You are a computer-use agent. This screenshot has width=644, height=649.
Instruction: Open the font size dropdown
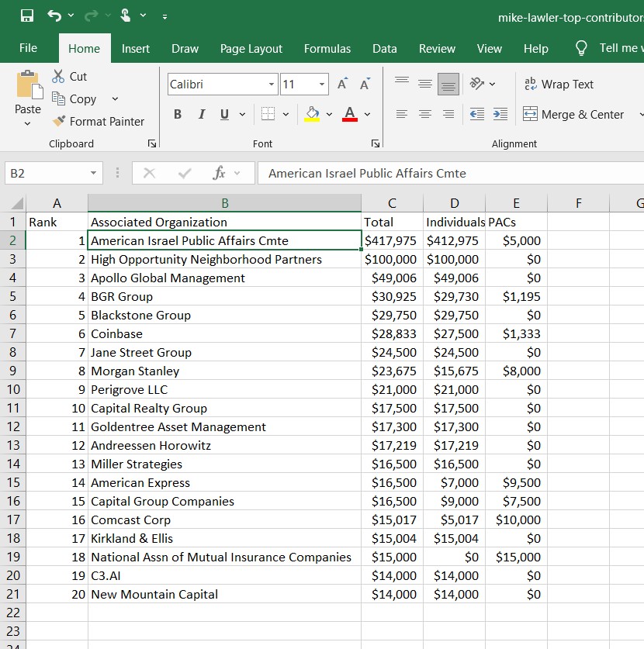[322, 85]
